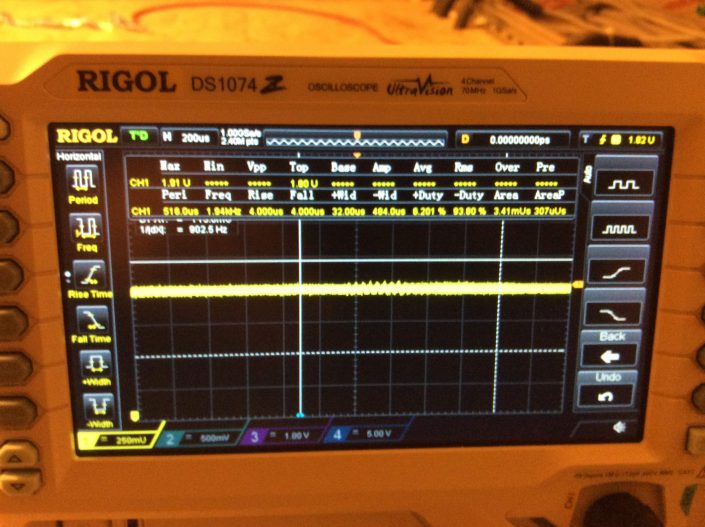Choose the falling edge slope icon
The image size is (705, 527).
tap(613, 313)
